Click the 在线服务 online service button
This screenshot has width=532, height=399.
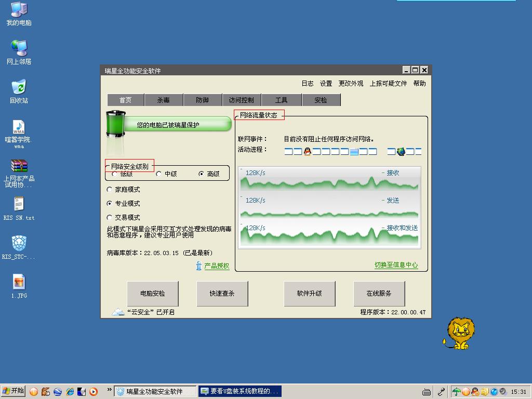[x=379, y=293]
